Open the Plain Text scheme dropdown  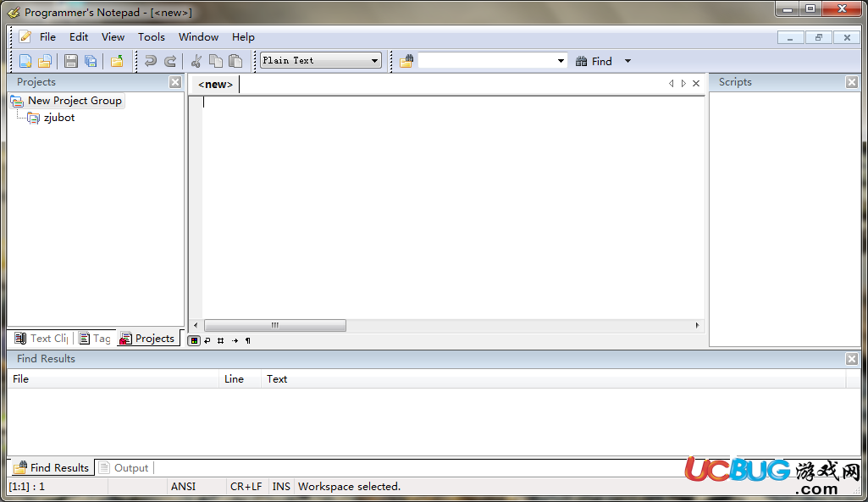[x=321, y=60]
